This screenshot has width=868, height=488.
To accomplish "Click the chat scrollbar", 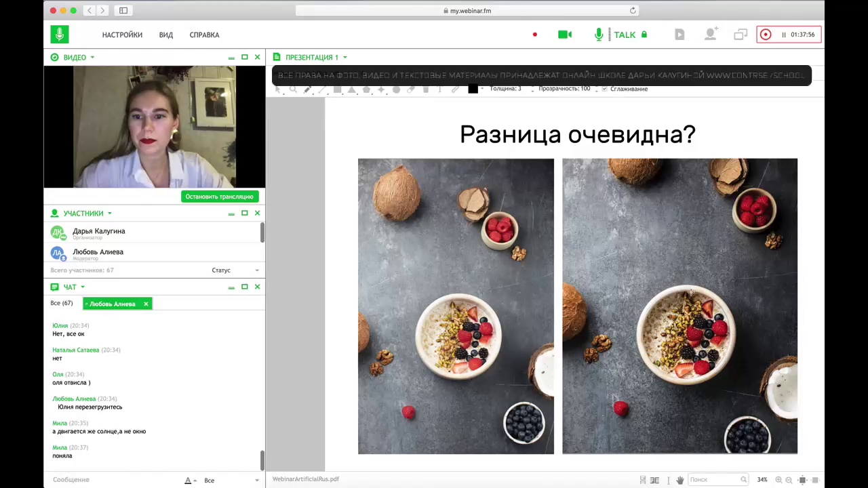I will 262,460.
